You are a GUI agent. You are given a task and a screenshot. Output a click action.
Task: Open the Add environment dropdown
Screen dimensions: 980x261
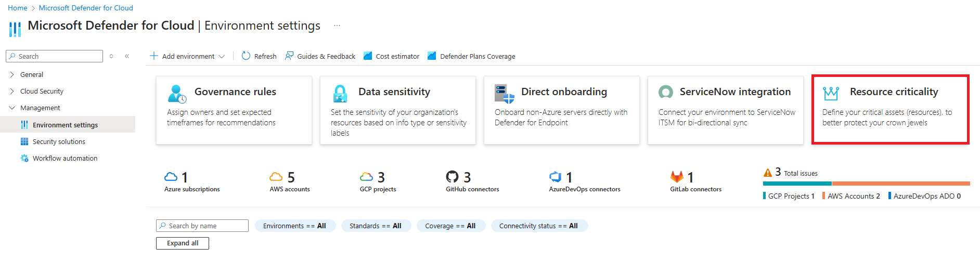187,56
